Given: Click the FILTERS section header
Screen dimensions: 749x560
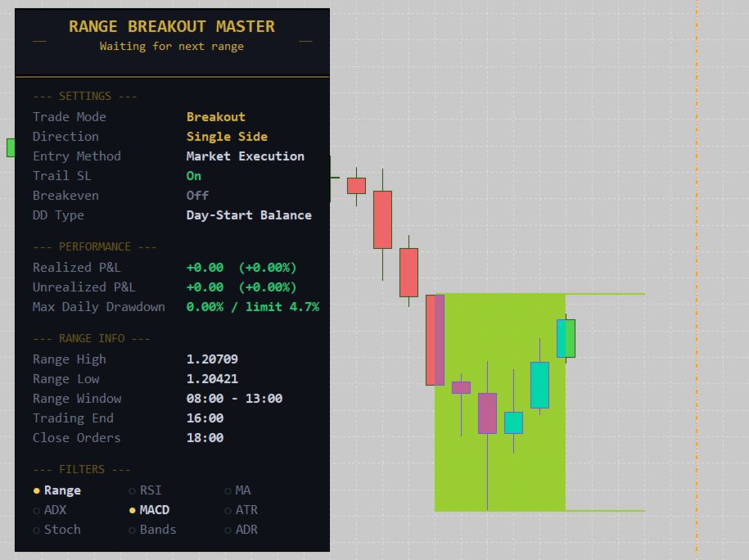Looking at the screenshot, I should point(82,469).
